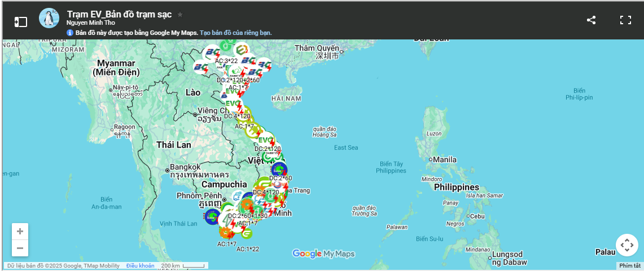
Task: Select the NOVA marker near Nha Trang
Action: (x=279, y=184)
